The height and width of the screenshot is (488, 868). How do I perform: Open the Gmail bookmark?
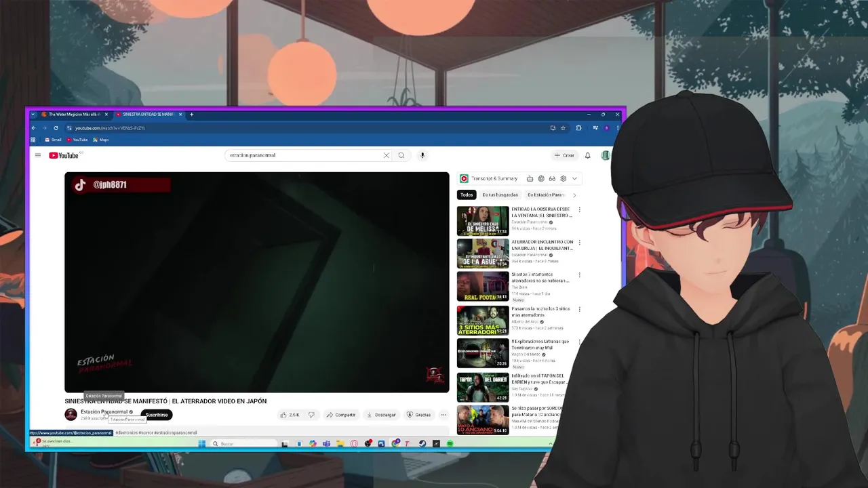53,140
